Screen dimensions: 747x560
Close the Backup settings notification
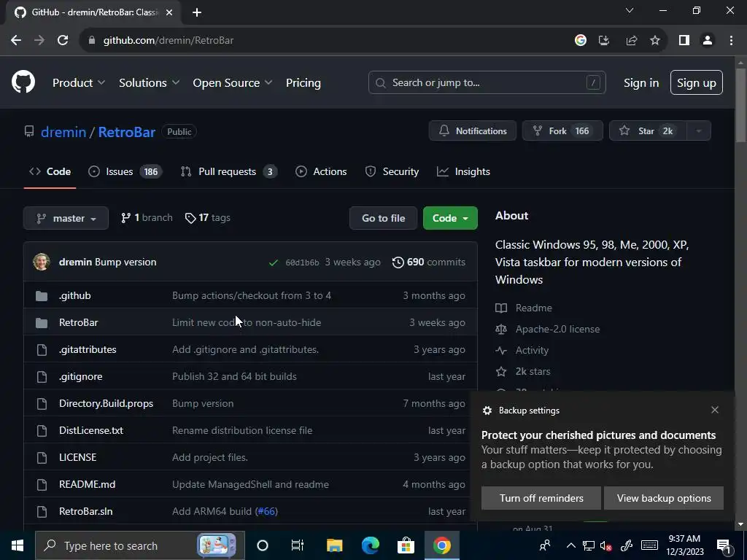click(715, 410)
